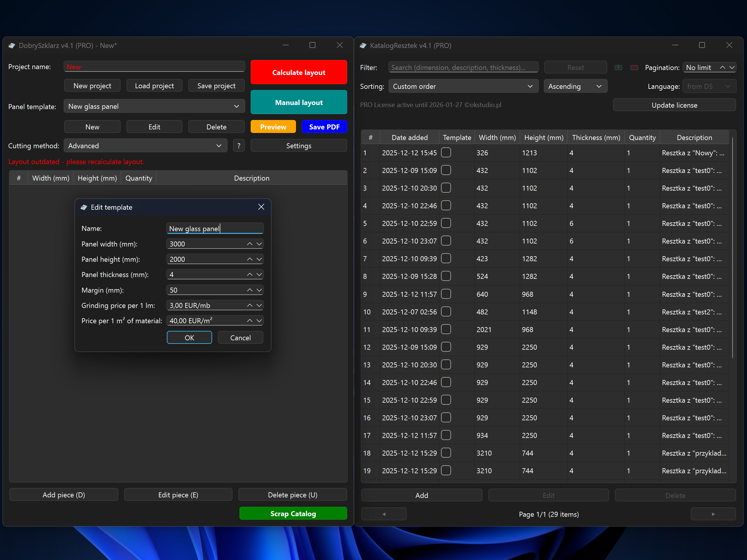Increase Panel width spinner up arrow
Viewport: 747px width, 560px height.
[249, 244]
